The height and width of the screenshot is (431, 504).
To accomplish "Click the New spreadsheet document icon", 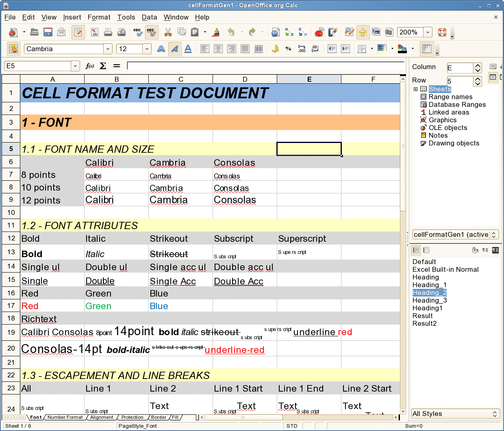I will coord(13,32).
